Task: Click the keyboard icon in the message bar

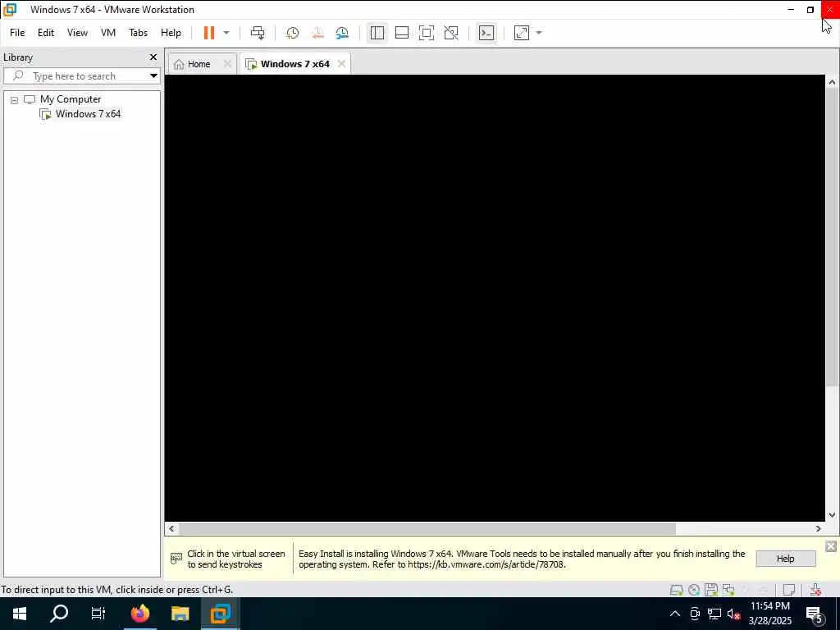Action: pyautogui.click(x=176, y=559)
